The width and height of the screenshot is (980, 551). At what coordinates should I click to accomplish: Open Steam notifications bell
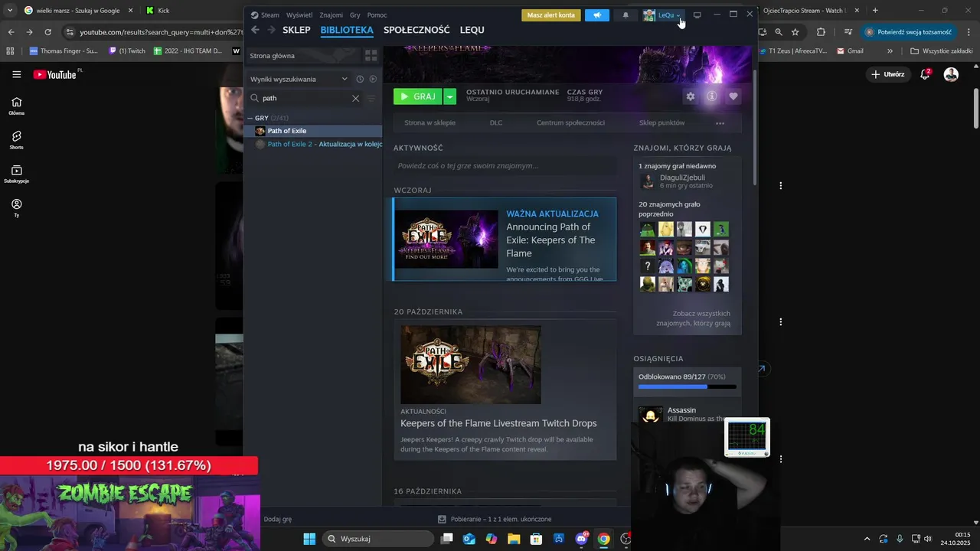[626, 15]
